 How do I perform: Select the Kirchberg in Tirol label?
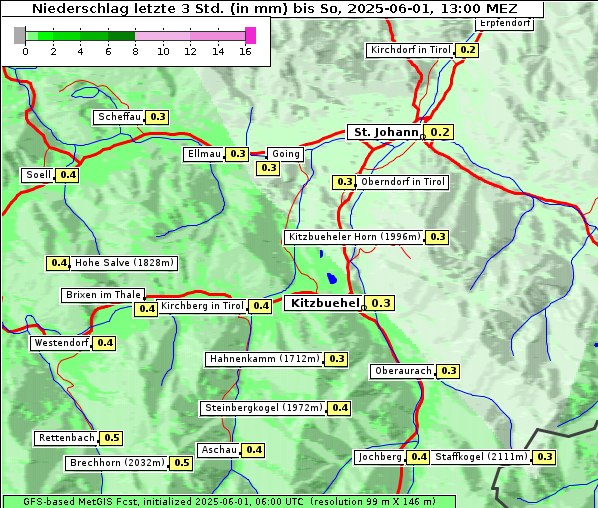(202, 306)
